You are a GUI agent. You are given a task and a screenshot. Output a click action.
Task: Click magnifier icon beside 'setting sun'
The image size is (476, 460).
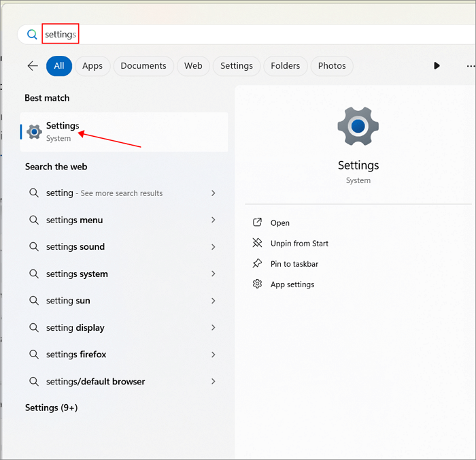(x=34, y=301)
